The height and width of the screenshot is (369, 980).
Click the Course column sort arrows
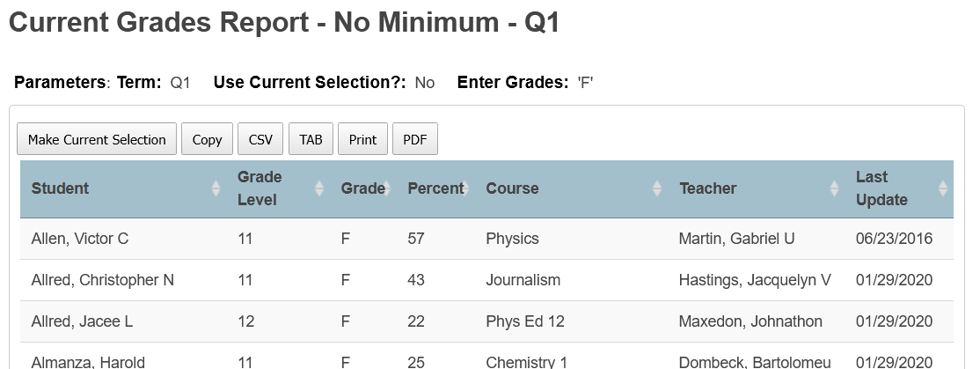[x=657, y=188]
